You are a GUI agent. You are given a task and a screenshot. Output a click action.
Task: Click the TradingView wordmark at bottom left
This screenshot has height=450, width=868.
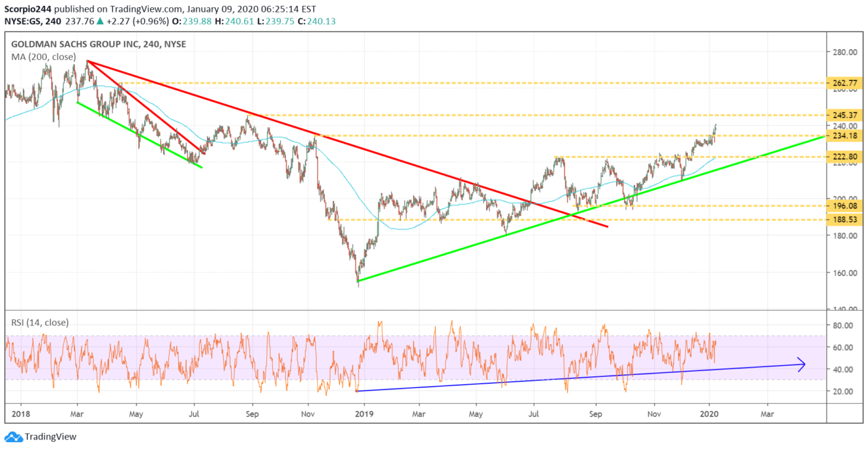pos(51,437)
